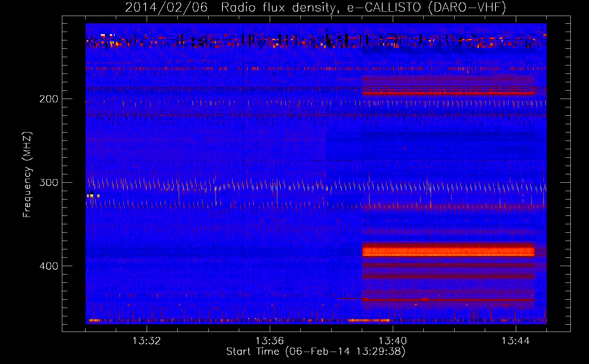Click the 13:40 time tick label

(x=393, y=341)
